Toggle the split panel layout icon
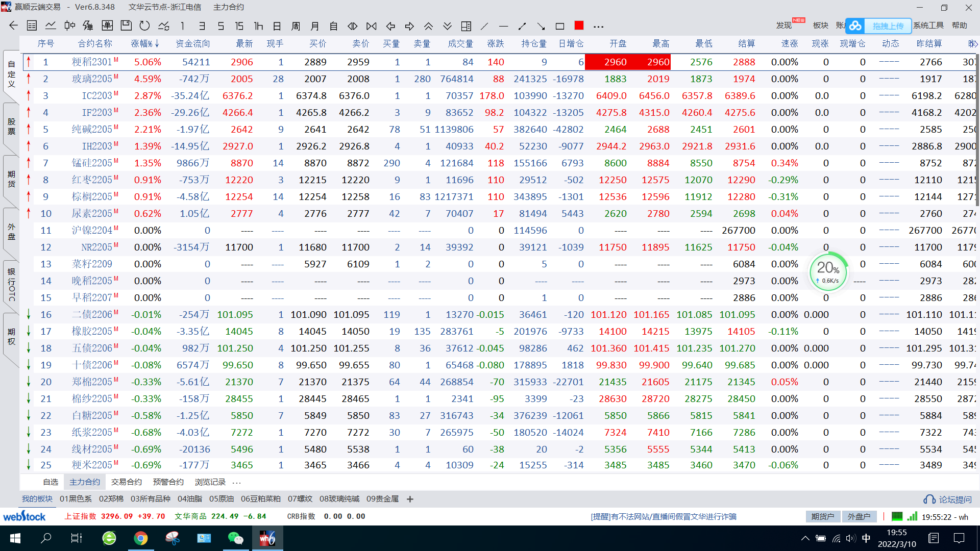The width and height of the screenshot is (980, 551). click(466, 26)
